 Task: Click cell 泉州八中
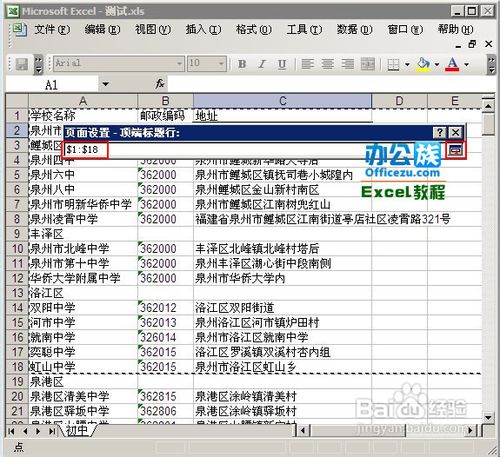coord(83,190)
